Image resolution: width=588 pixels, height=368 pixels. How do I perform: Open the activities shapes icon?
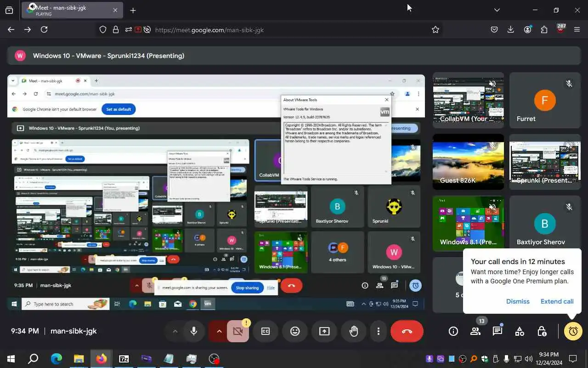[x=520, y=331]
